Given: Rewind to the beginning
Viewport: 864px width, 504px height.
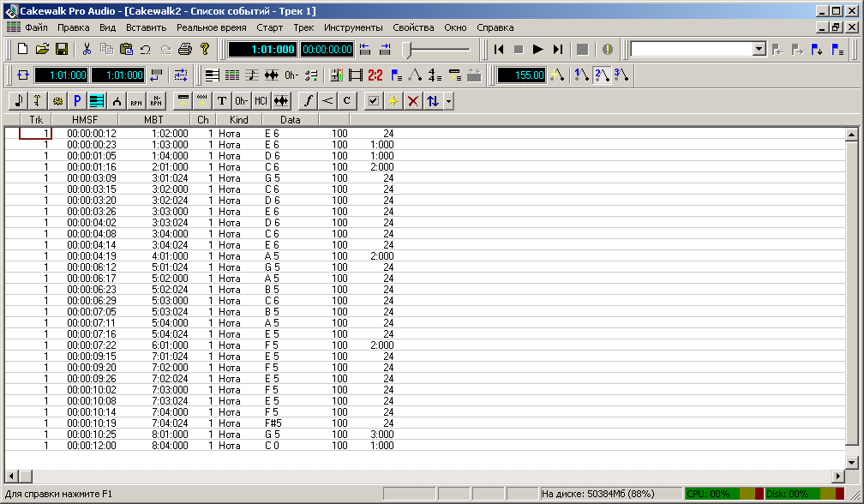Looking at the screenshot, I should coord(499,49).
